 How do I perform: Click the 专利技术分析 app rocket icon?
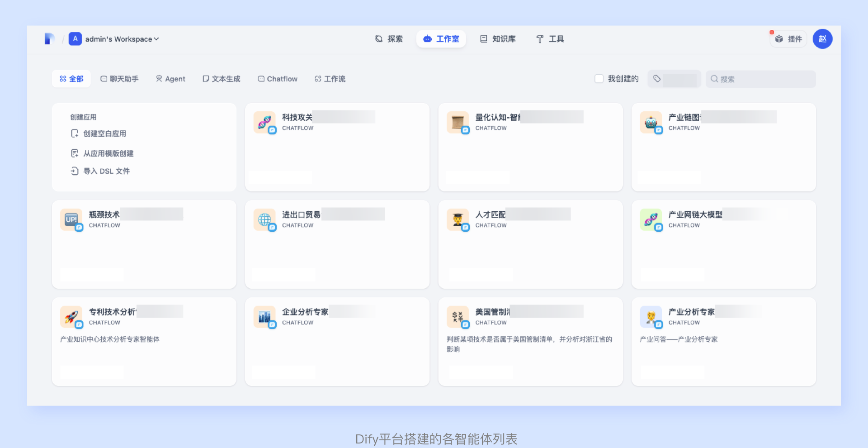pyautogui.click(x=71, y=317)
